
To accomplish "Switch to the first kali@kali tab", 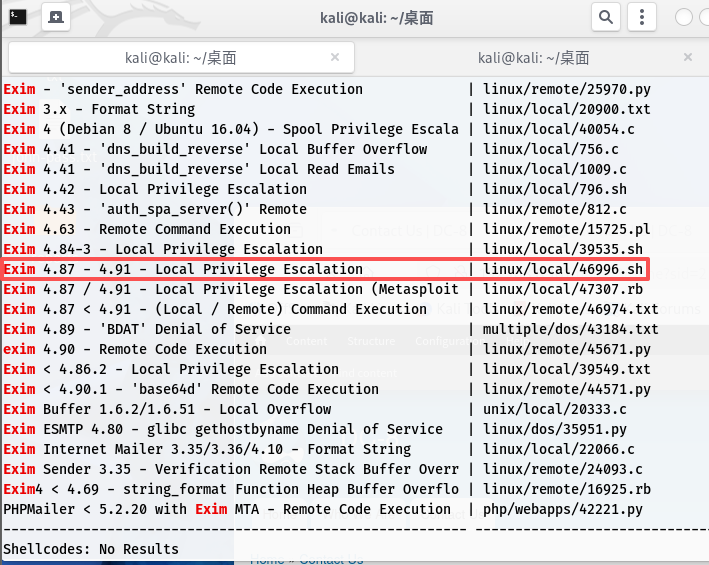I will [x=180, y=58].
